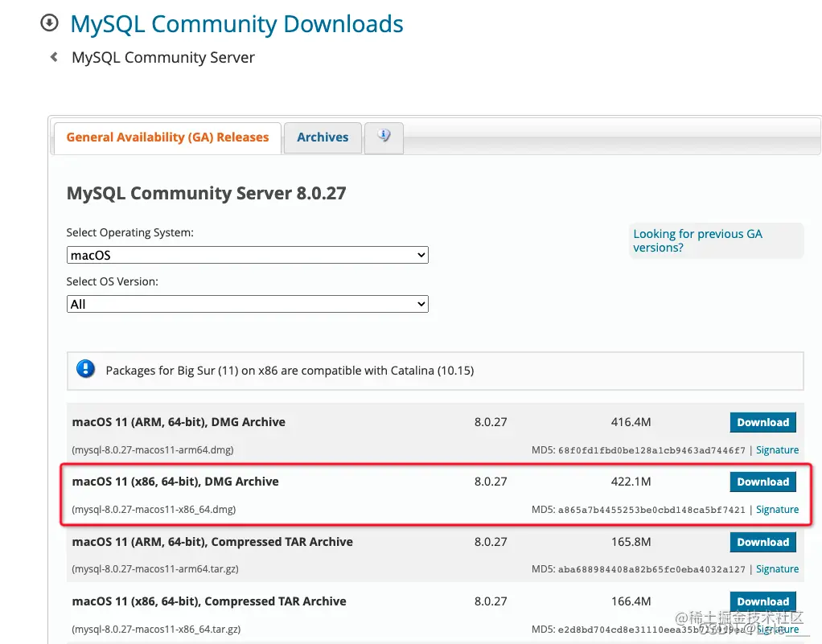Click the 166.4M file size value

(631, 601)
